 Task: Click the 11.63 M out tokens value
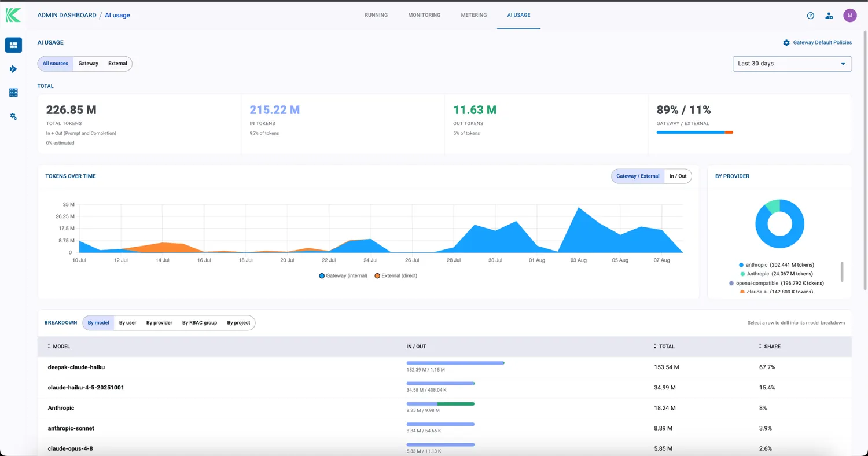475,110
